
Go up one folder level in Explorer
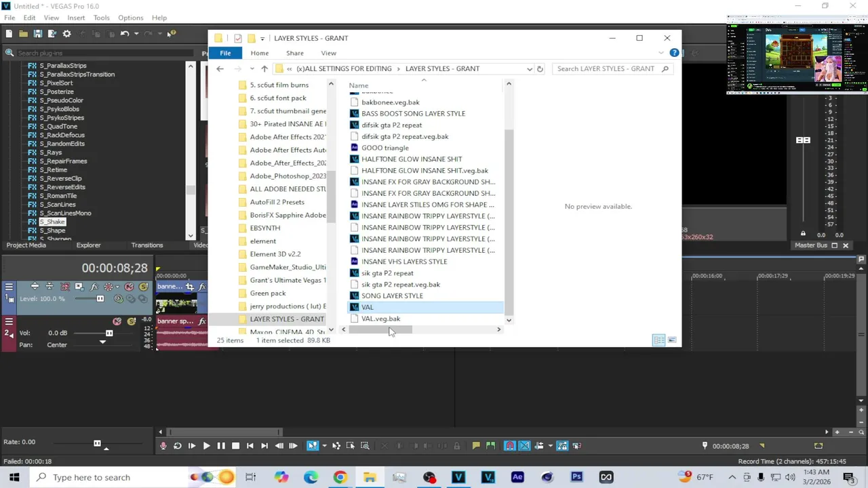click(264, 68)
